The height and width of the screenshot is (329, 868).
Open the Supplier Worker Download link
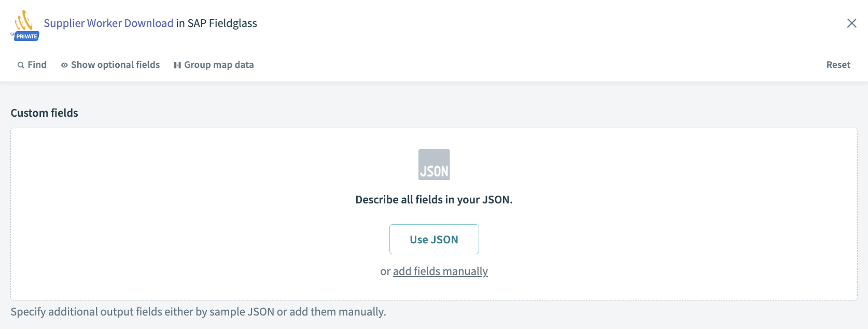click(108, 23)
